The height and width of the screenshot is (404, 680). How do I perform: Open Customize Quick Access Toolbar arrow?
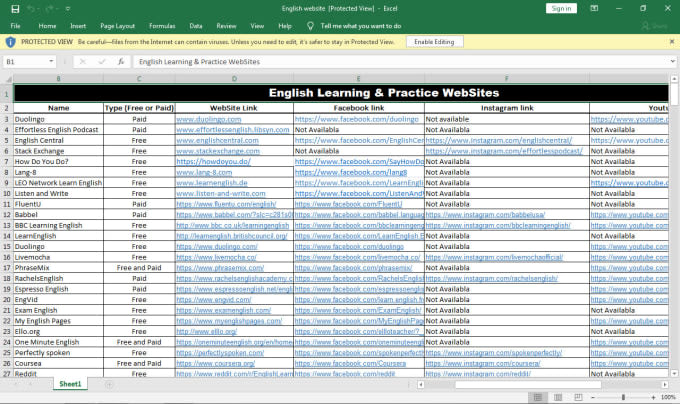68,9
